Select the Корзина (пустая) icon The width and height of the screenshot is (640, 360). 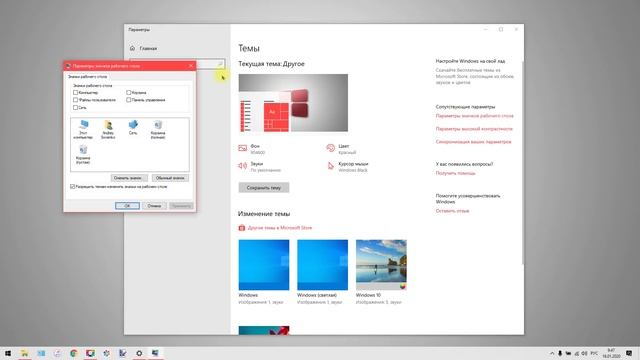click(83, 155)
